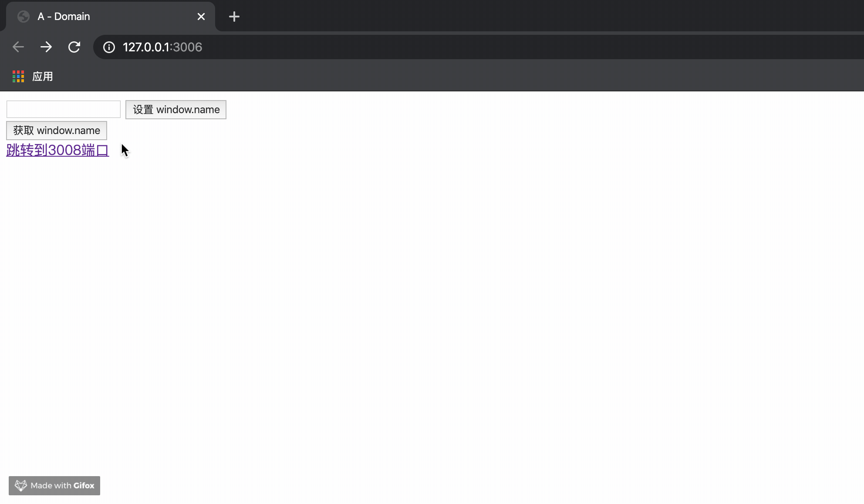Open the 应用 bookmarks bar item
This screenshot has height=504, width=864.
[43, 77]
